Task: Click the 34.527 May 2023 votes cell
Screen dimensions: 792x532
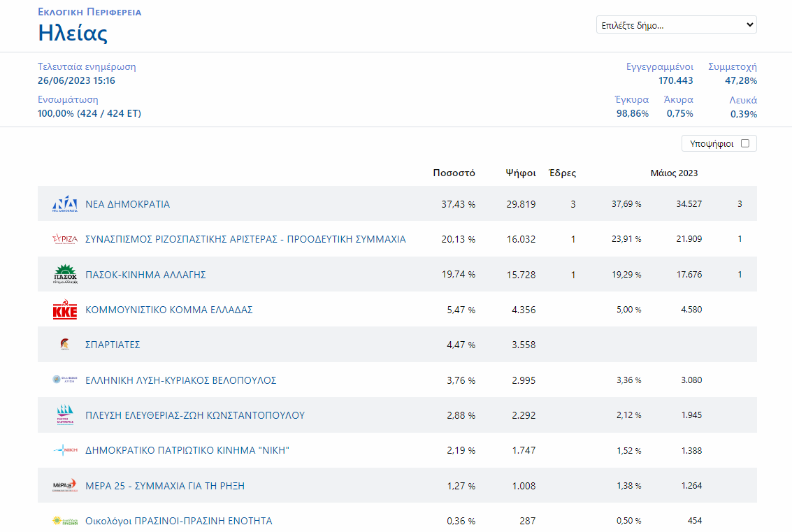Action: (689, 203)
